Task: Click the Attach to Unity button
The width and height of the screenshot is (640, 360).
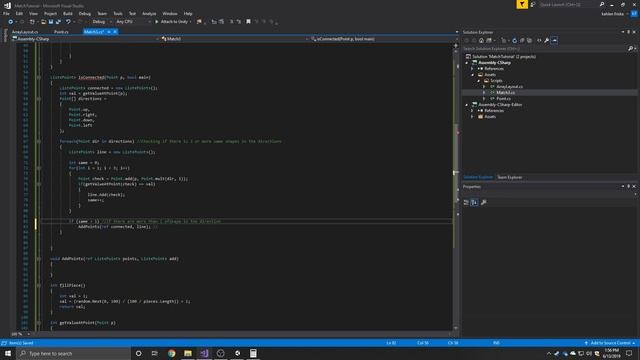Action: click(172, 22)
